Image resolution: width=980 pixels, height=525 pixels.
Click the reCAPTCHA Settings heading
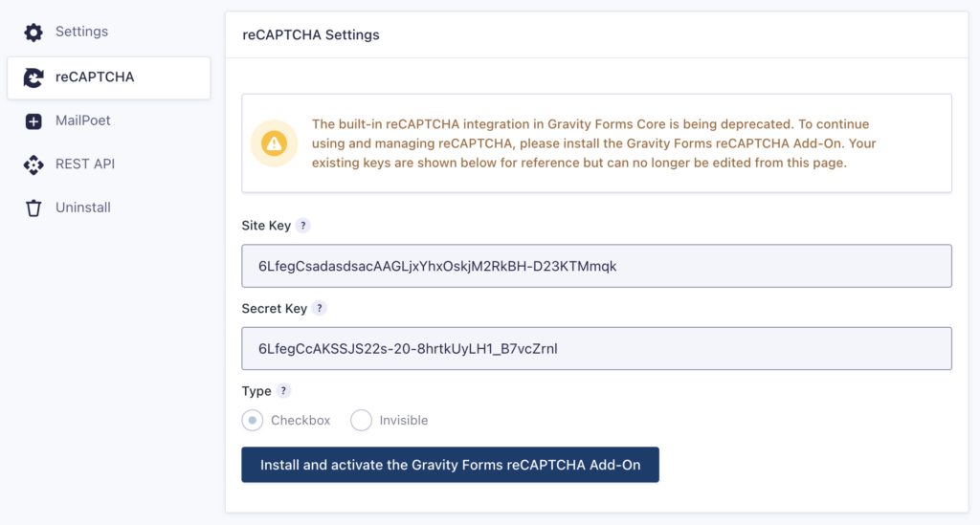pos(311,35)
